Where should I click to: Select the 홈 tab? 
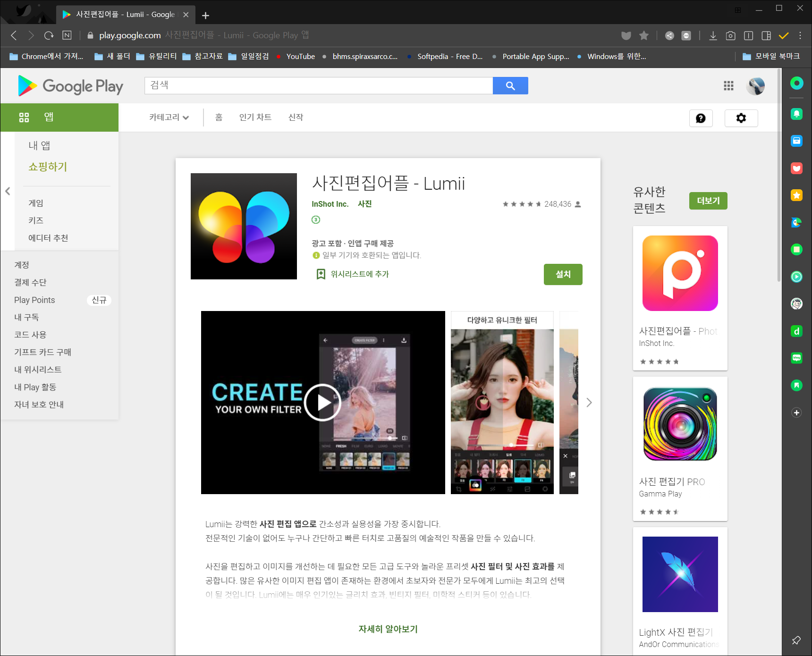[219, 118]
